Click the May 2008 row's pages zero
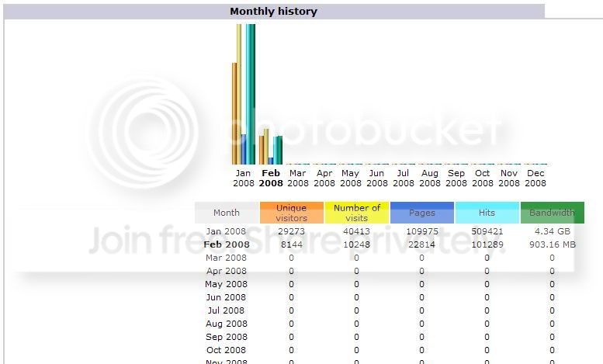 [422, 284]
